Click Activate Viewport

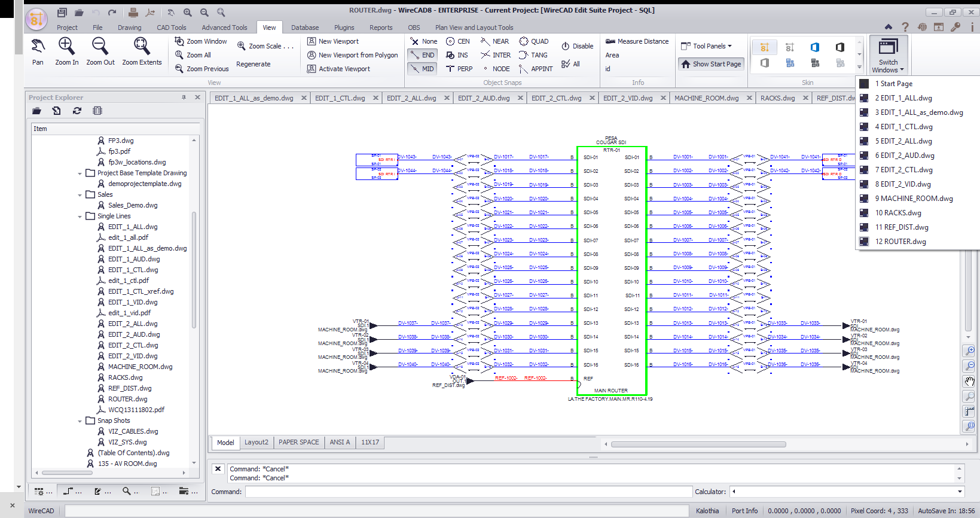(338, 69)
